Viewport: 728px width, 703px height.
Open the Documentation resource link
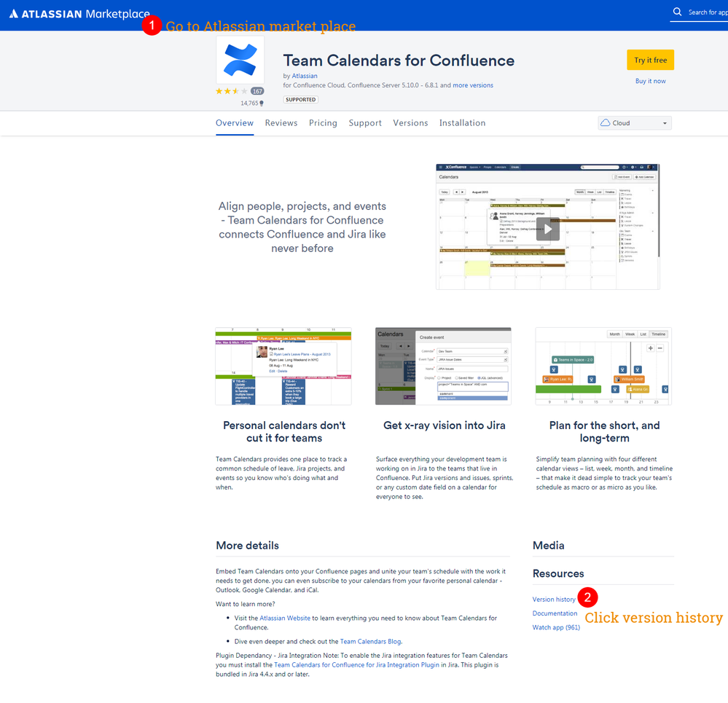[555, 613]
